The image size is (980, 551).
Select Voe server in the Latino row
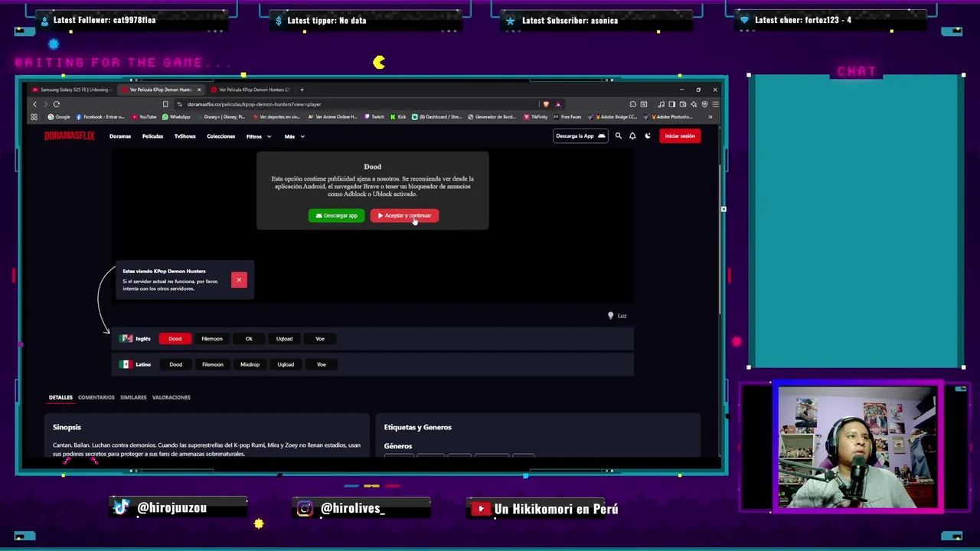pos(322,364)
